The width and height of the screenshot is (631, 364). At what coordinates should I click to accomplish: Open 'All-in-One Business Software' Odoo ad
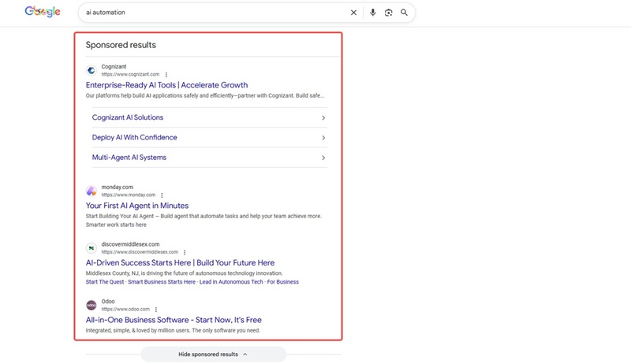tap(174, 320)
